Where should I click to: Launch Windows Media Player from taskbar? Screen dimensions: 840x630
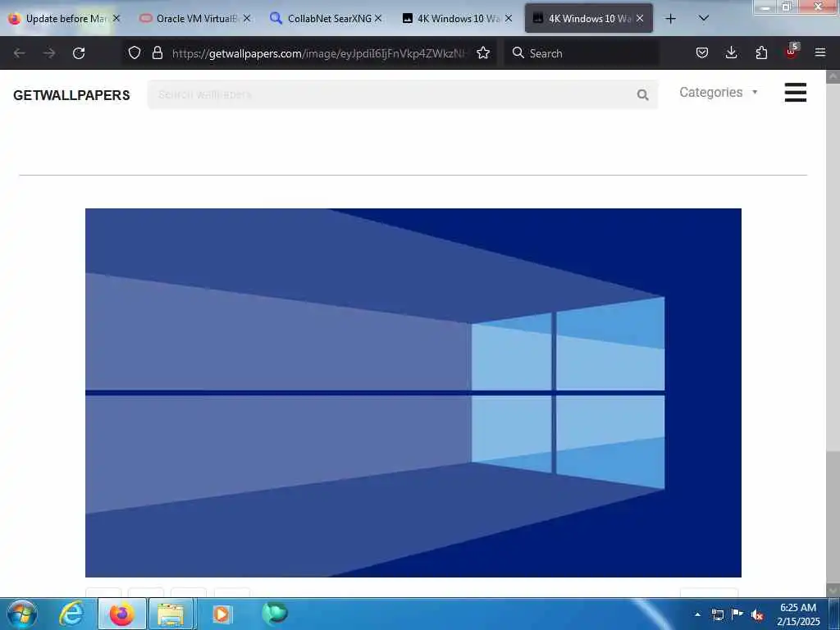click(x=221, y=614)
